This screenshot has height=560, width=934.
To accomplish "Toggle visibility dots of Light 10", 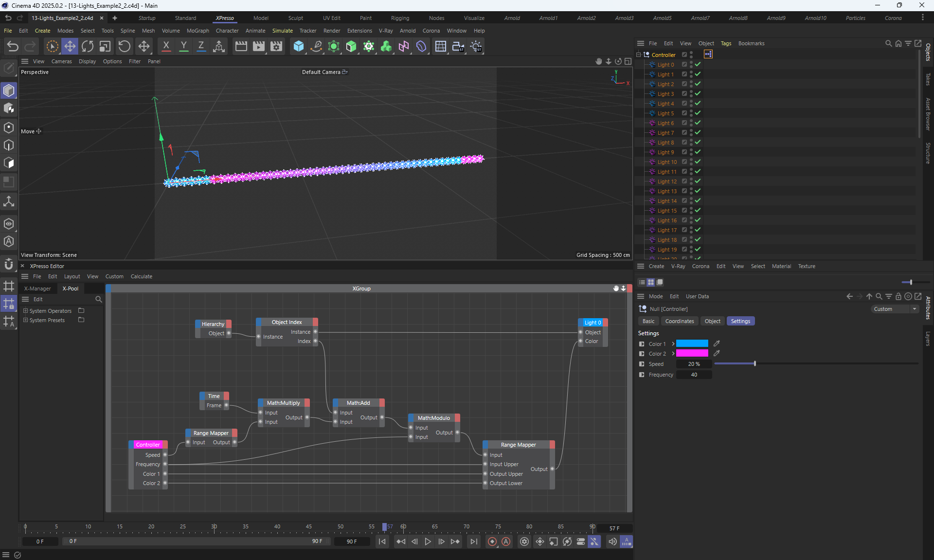I will 691,162.
